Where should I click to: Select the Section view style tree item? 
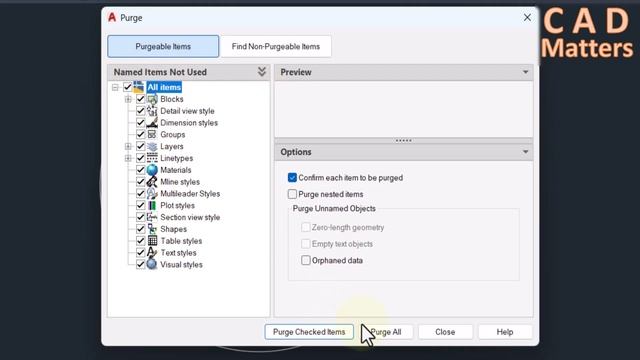[x=190, y=217]
